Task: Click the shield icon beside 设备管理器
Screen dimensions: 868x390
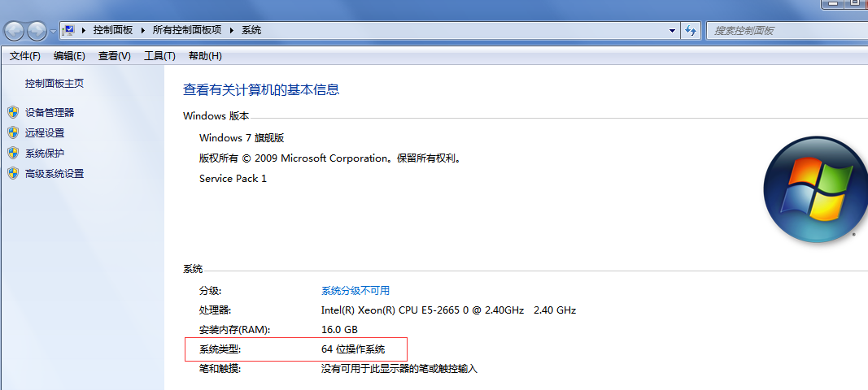Action: [12, 112]
